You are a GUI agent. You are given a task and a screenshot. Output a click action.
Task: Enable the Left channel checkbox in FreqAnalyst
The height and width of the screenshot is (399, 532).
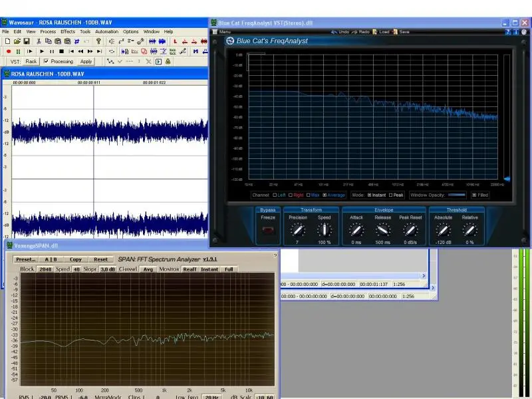point(275,195)
